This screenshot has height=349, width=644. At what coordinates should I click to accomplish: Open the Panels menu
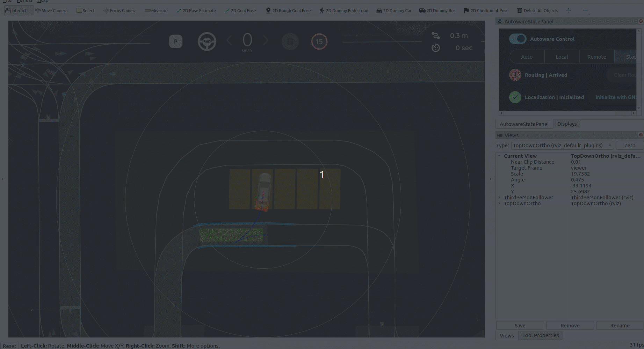[24, 1]
